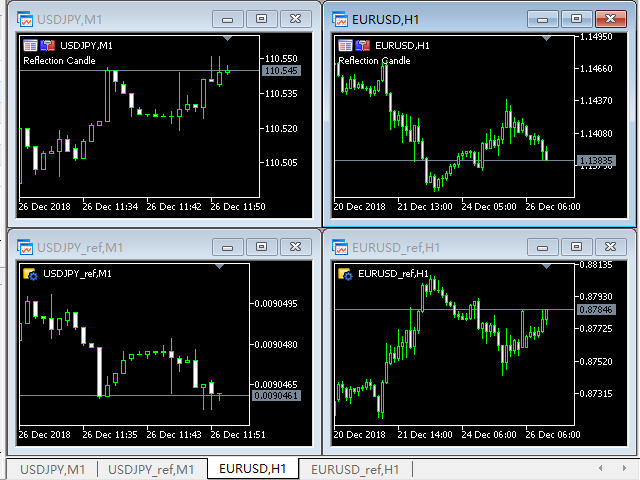Close the EURUSD,H1 chart window

(611, 19)
